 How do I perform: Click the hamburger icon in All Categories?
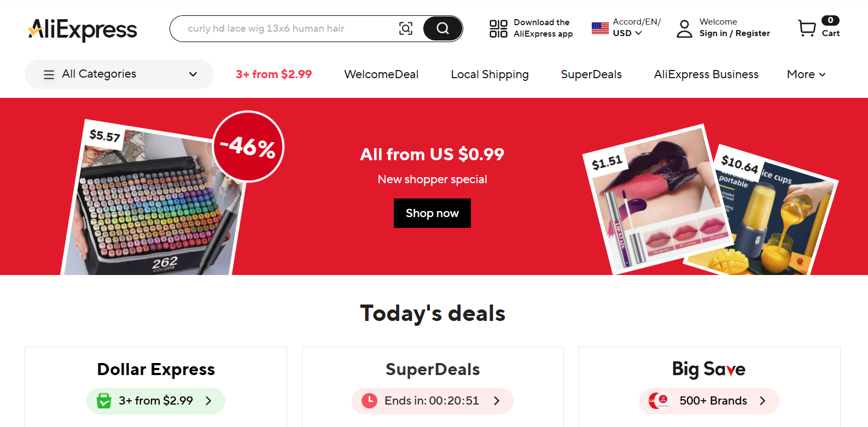(x=49, y=74)
